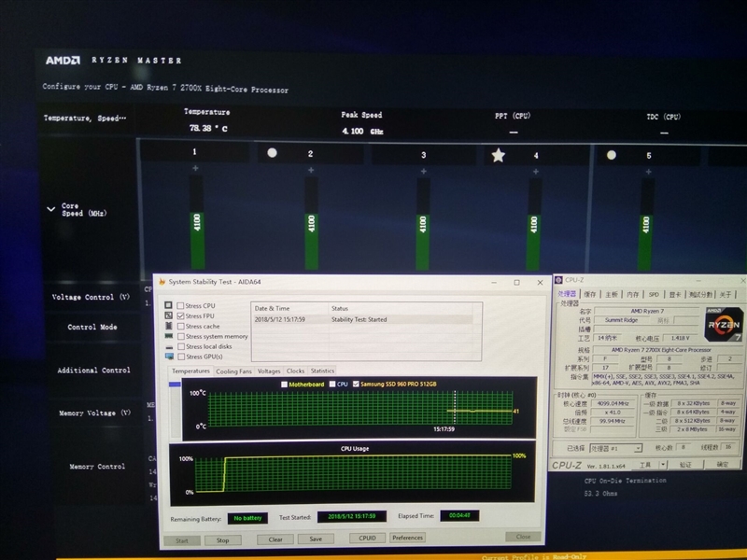The width and height of the screenshot is (747, 560).
Task: Click the Date & Time column header
Action: pos(289,309)
